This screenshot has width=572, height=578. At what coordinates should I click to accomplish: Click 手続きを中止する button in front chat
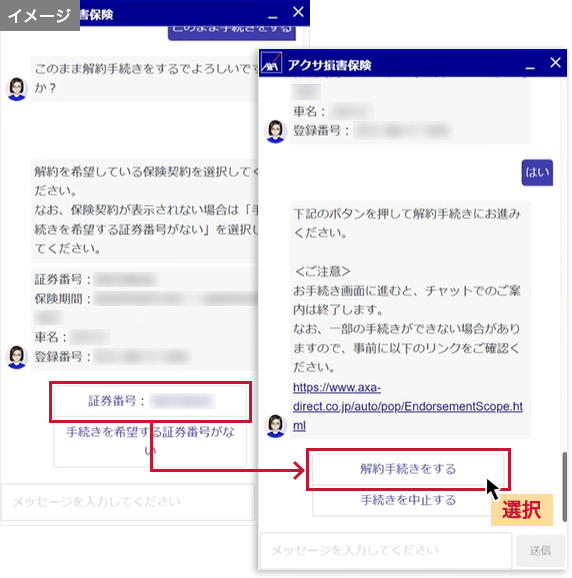(408, 500)
